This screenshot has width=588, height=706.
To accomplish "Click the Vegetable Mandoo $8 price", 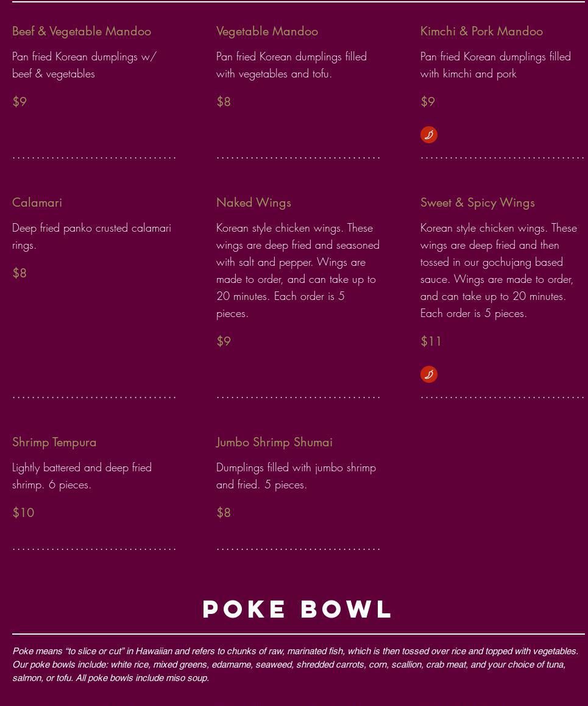I will [x=223, y=102].
